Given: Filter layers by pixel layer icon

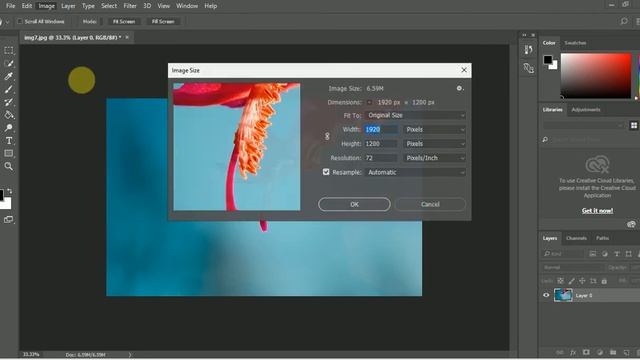Looking at the screenshot, I should tap(592, 253).
